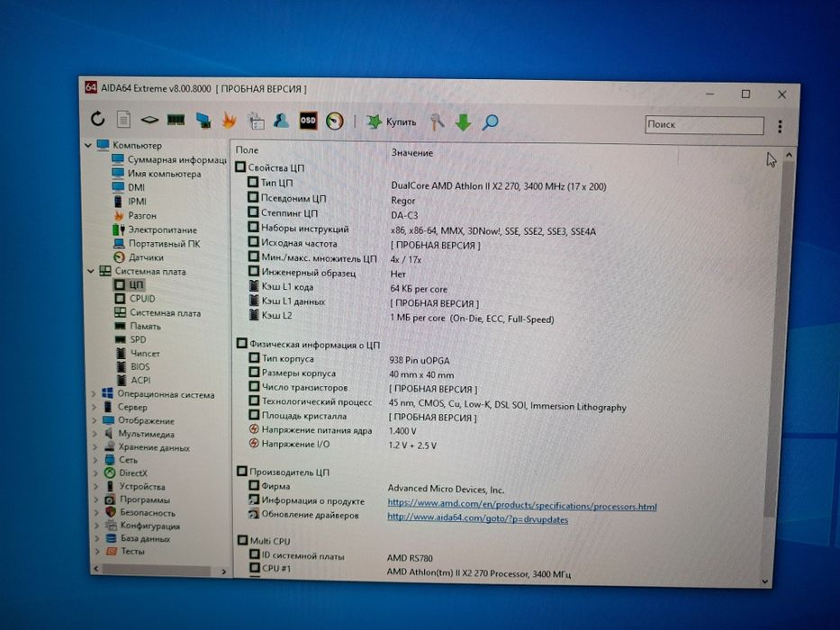The height and width of the screenshot is (630, 840).
Task: Select Суммарная информация in tree
Action: coord(168,159)
